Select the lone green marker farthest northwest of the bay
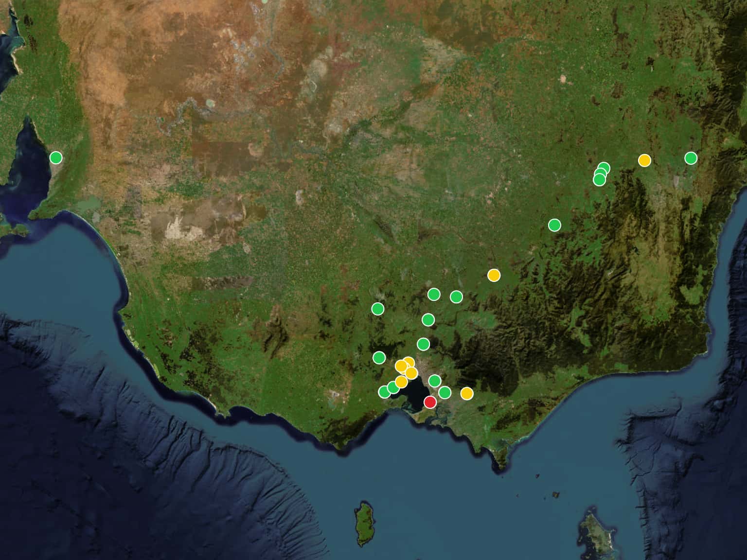The height and width of the screenshot is (560, 747). click(377, 309)
